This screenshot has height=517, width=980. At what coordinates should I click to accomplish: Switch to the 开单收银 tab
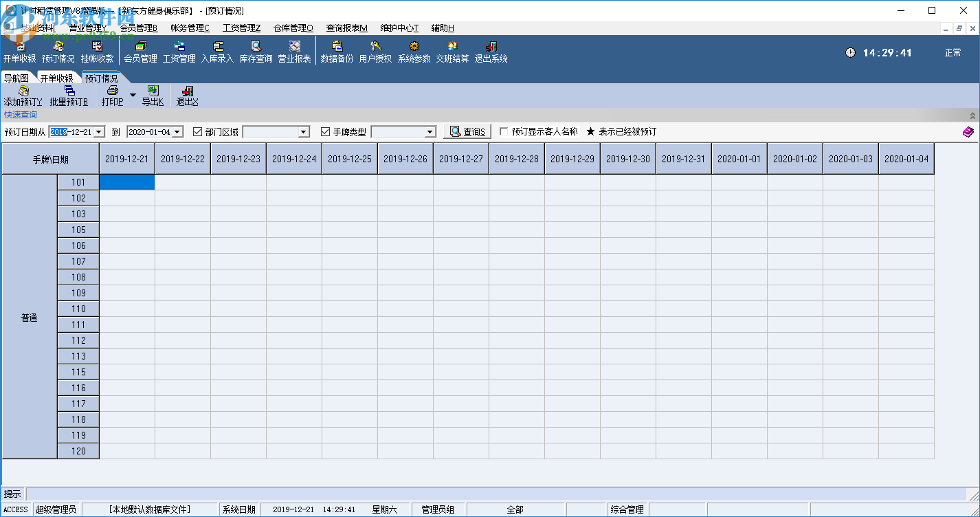[x=56, y=78]
